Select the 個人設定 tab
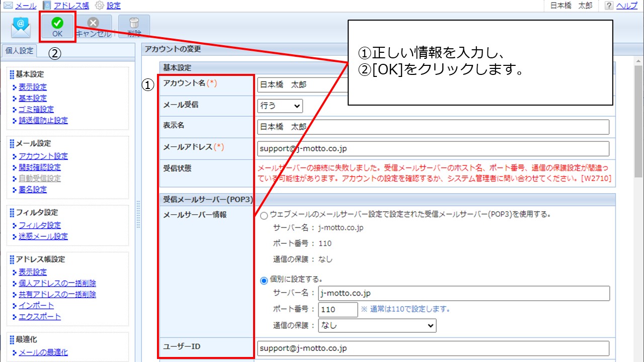Viewport: 644px width, 362px height. coord(19,51)
